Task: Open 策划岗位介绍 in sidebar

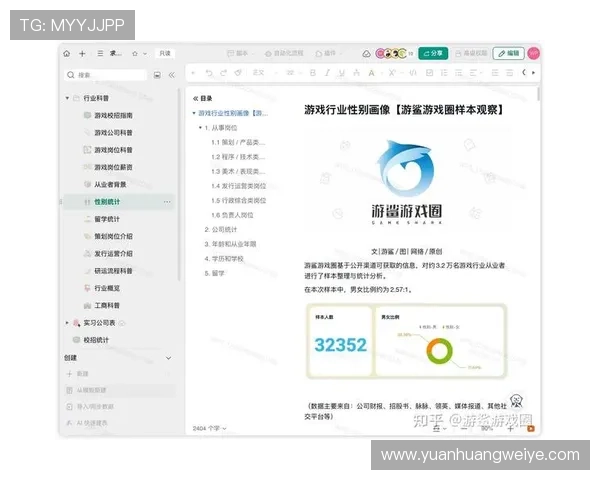Action: (113, 236)
